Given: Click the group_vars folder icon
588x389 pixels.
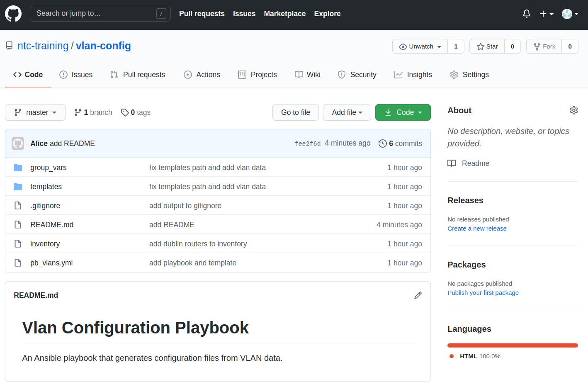Looking at the screenshot, I should point(18,168).
